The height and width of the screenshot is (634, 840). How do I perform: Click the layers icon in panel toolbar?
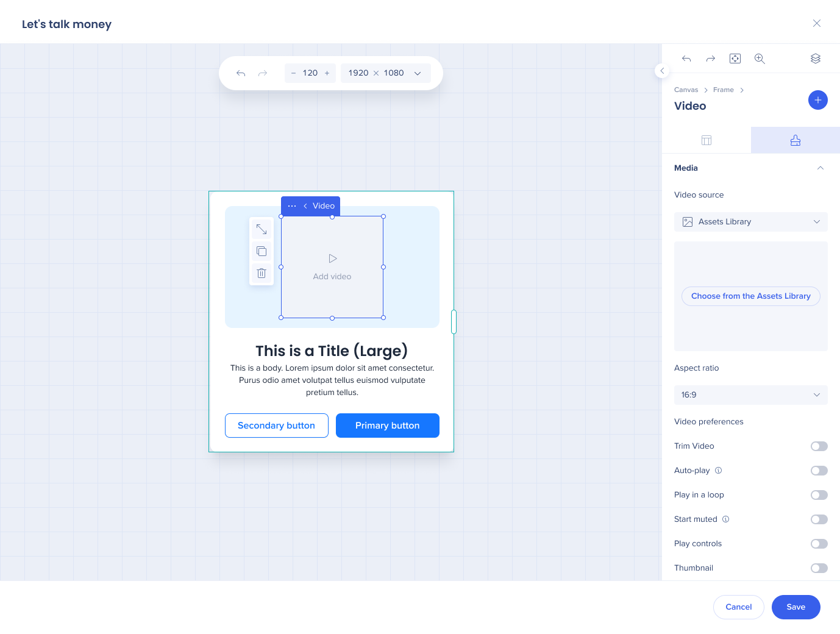(815, 59)
